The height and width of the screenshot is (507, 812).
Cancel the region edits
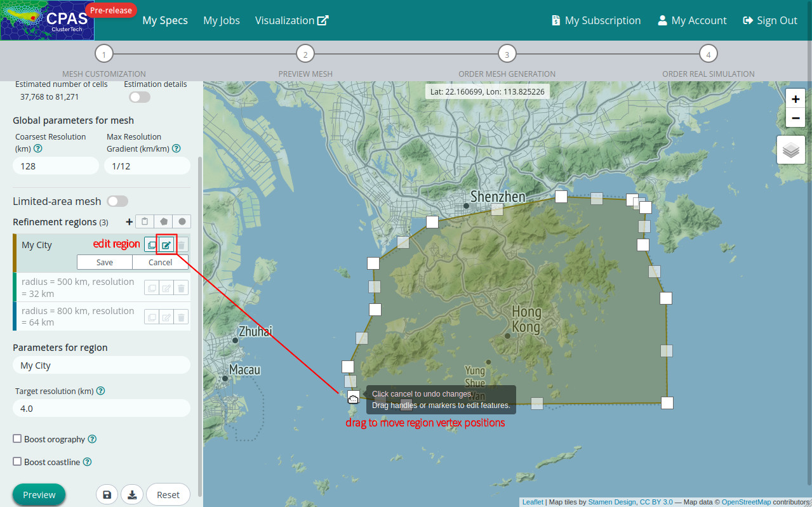pos(161,262)
